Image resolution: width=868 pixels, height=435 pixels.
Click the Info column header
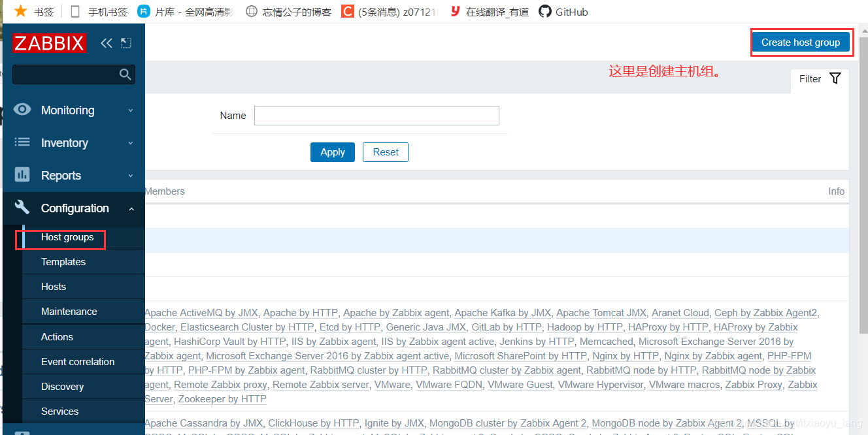coord(837,191)
